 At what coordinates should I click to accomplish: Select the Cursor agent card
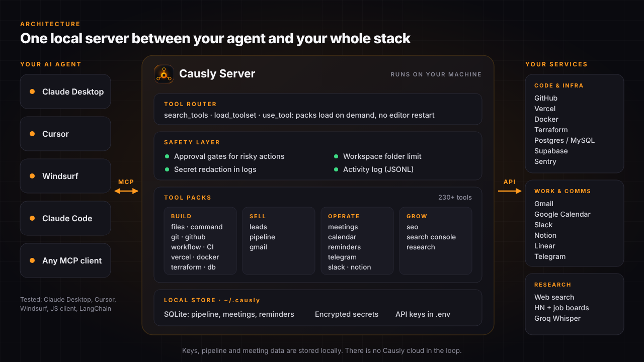pos(65,134)
